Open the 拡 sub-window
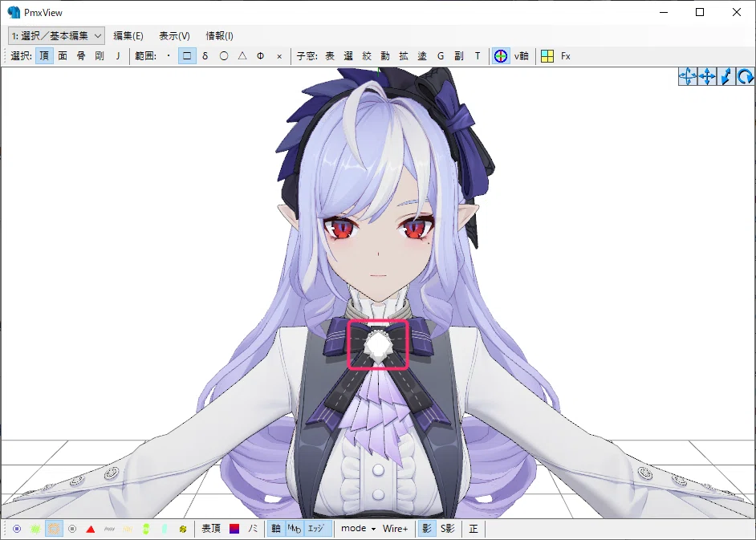This screenshot has width=756, height=540. (404, 56)
